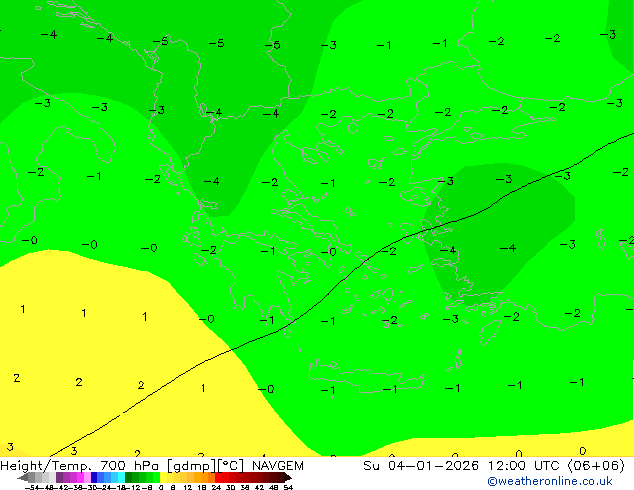
Task: Pick the yellow swatch in the temperature legend
Action: [163, 477]
